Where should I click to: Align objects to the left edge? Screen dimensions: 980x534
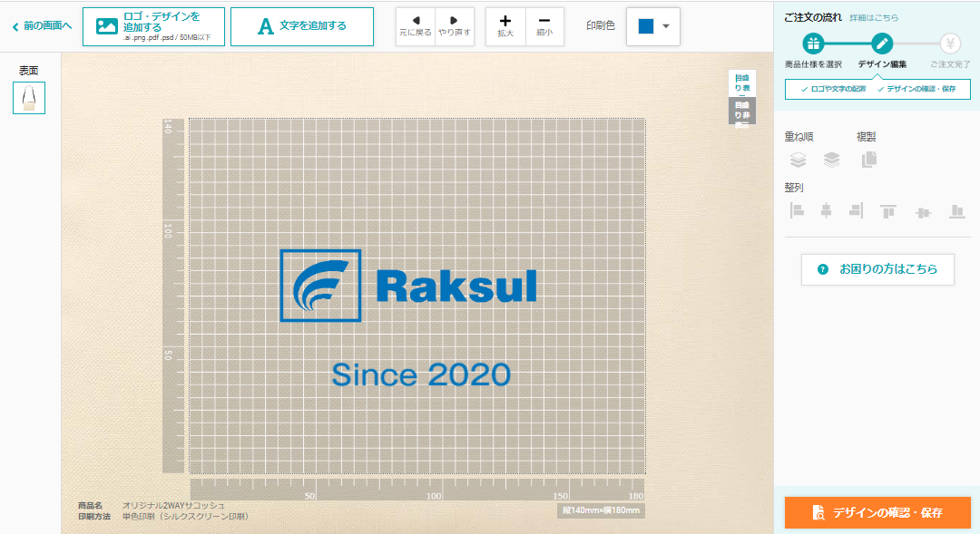[x=797, y=211]
